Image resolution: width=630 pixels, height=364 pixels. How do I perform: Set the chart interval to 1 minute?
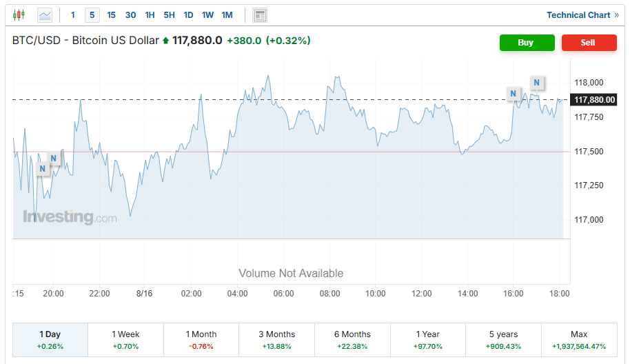[x=73, y=14]
